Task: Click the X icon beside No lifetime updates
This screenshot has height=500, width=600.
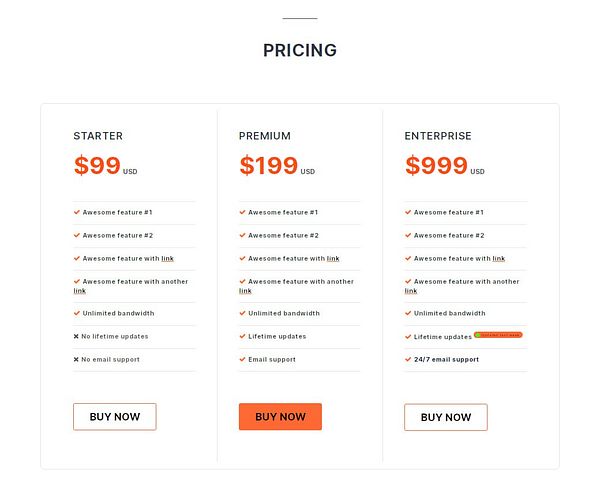Action: coord(76,337)
